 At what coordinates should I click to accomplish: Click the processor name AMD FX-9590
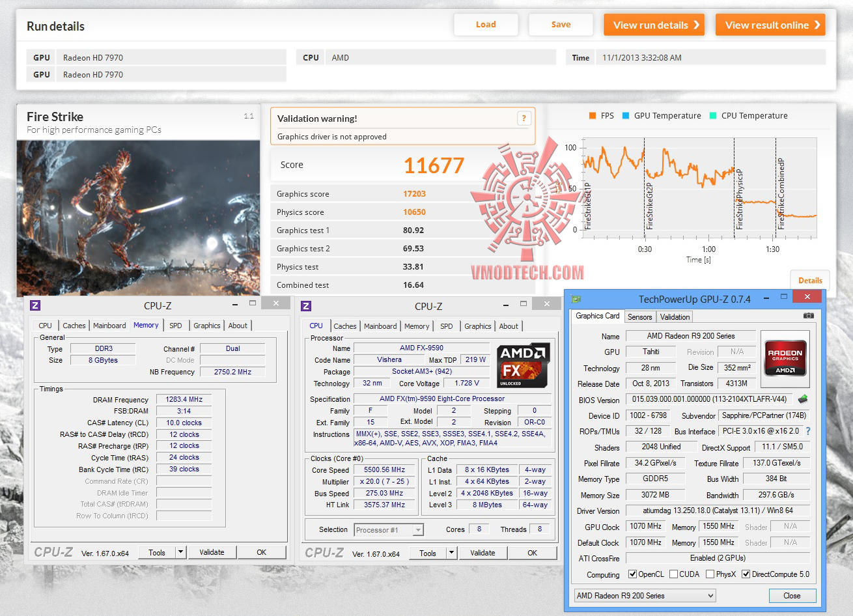421,348
